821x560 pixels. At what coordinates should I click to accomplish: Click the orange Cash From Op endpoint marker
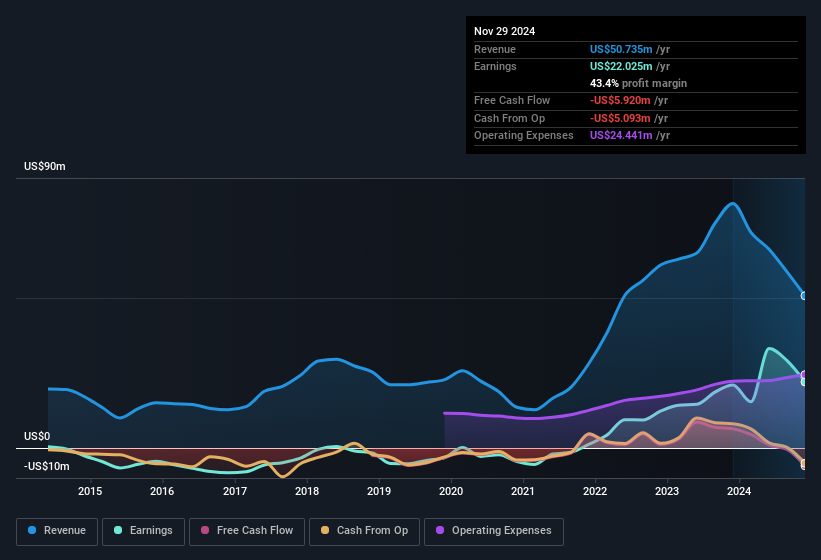804,464
